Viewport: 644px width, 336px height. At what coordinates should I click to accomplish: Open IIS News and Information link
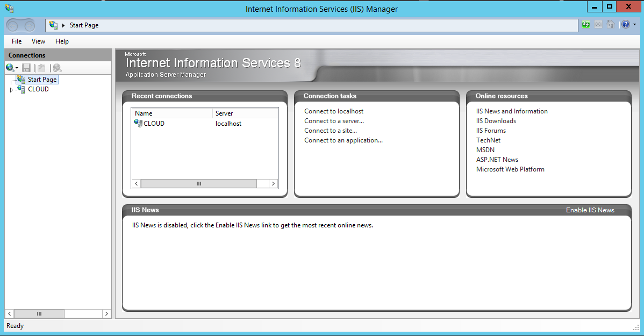tap(512, 111)
